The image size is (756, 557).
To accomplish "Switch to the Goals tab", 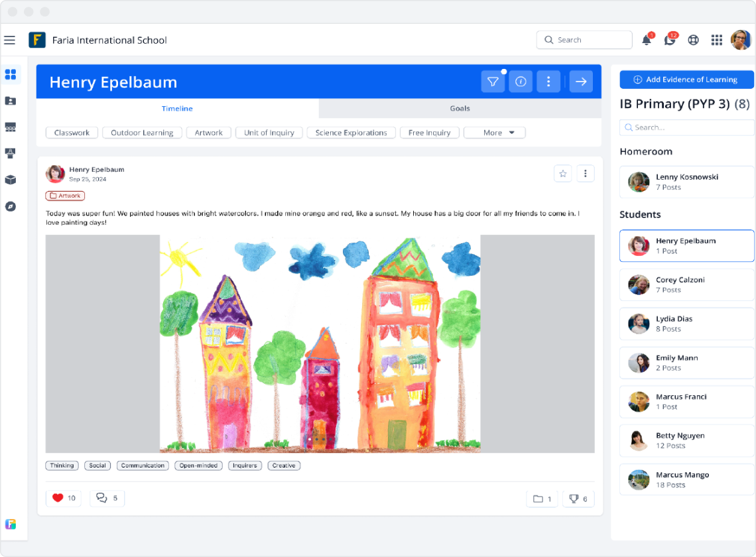I will pyautogui.click(x=460, y=108).
